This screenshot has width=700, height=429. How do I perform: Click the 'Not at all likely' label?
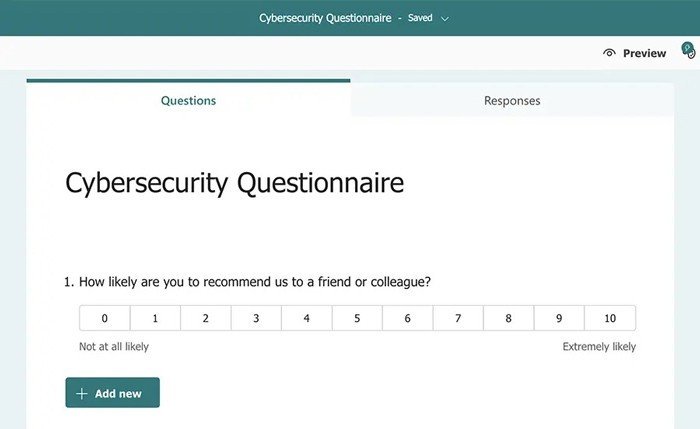click(x=114, y=347)
